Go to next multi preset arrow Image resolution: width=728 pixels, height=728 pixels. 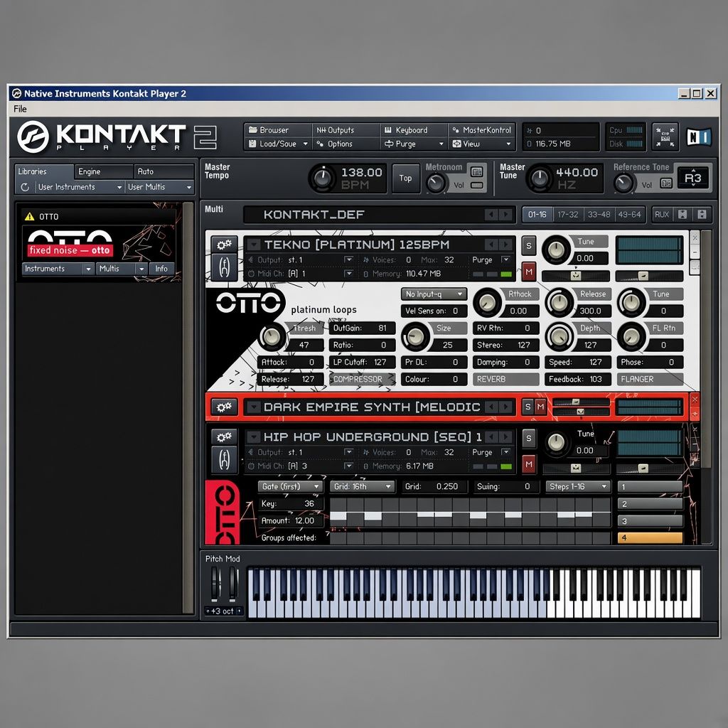pyautogui.click(x=506, y=215)
